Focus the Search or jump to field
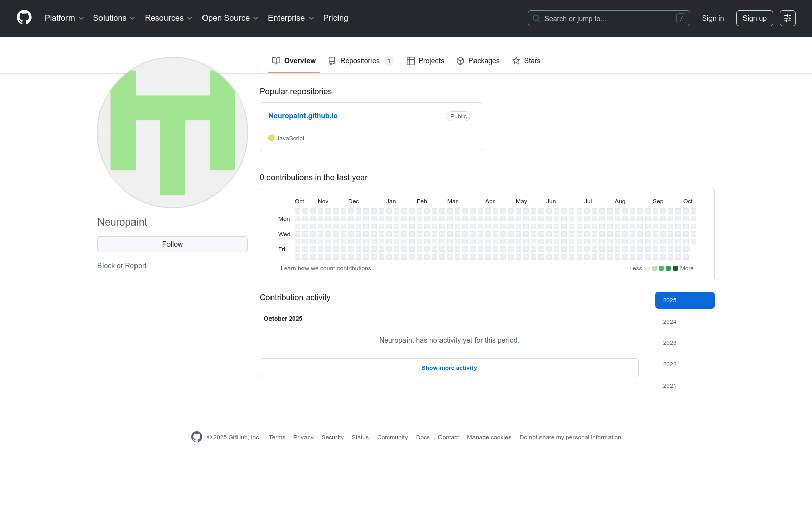The image size is (812, 508). 609,18
